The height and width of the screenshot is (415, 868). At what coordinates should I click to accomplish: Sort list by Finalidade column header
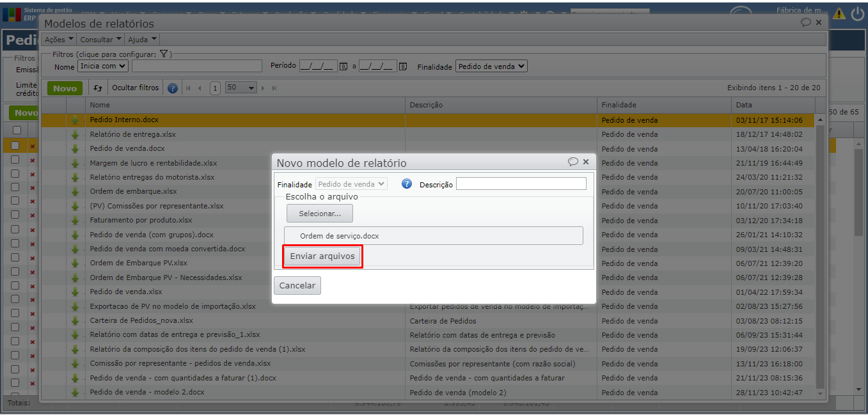click(x=665, y=105)
